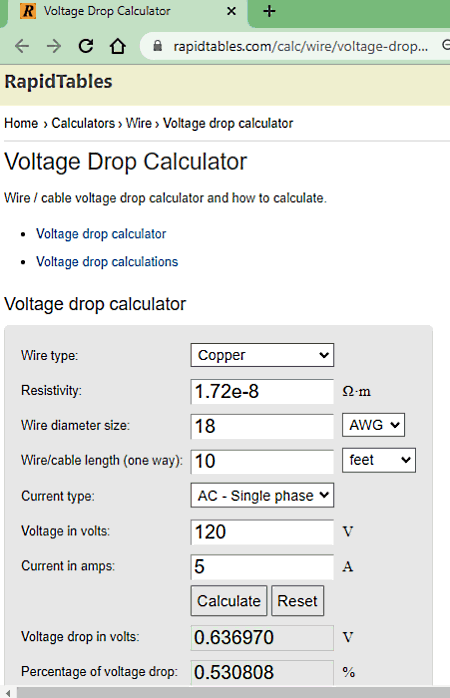Click the Calculate button
Screen dimensions: 450x698
click(229, 601)
